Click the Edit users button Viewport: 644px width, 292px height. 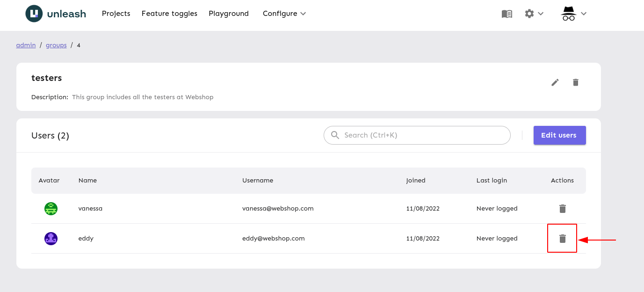point(559,135)
